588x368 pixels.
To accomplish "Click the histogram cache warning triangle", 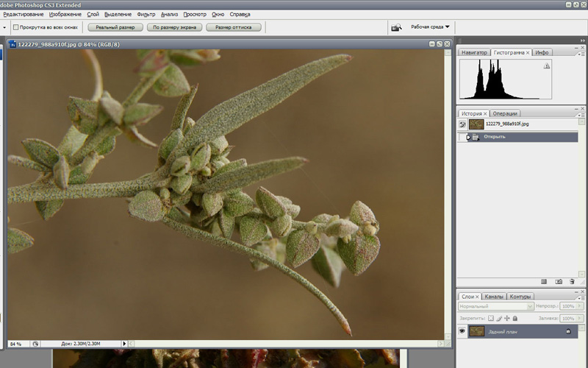I will 546,66.
